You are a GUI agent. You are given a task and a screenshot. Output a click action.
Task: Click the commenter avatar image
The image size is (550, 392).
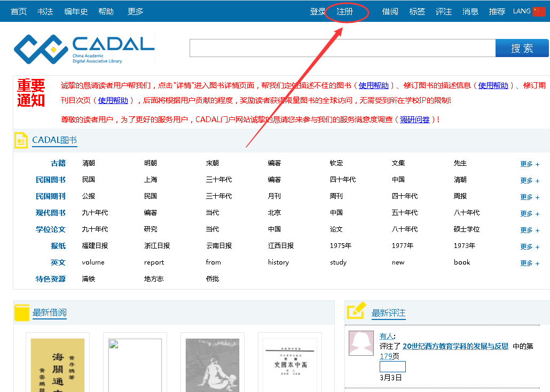tap(362, 343)
